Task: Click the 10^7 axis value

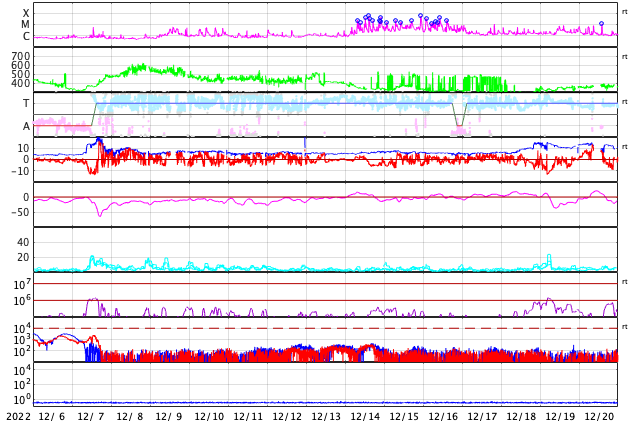Action: coord(22,284)
